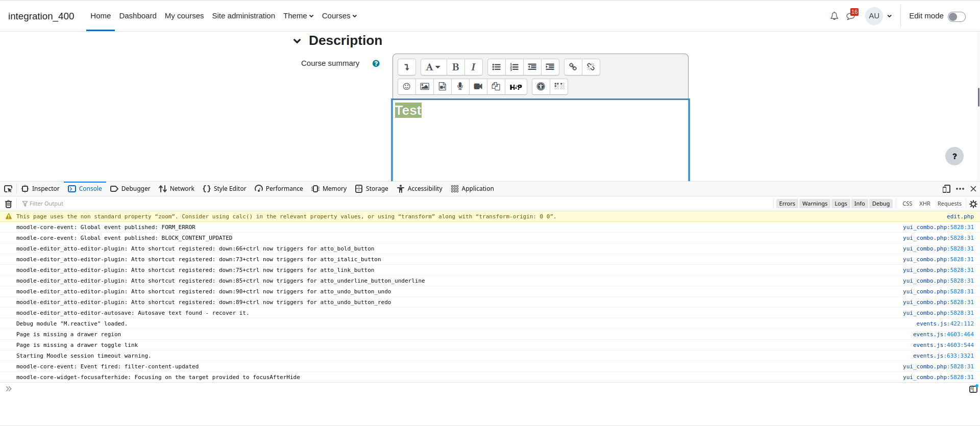Image resolution: width=980 pixels, height=426 pixels.
Task: Toggle Edit mode switch
Action: [x=957, y=16]
